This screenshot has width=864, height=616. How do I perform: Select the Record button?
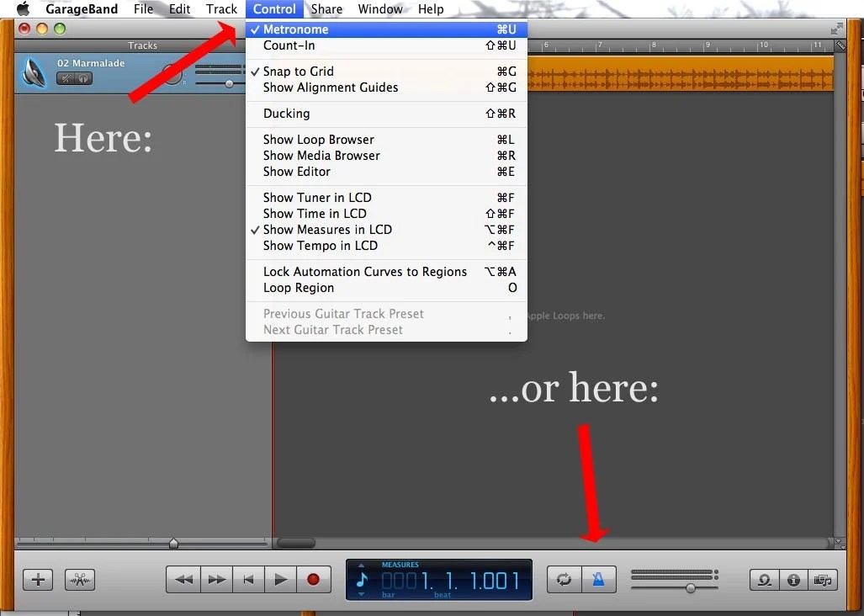click(x=313, y=580)
